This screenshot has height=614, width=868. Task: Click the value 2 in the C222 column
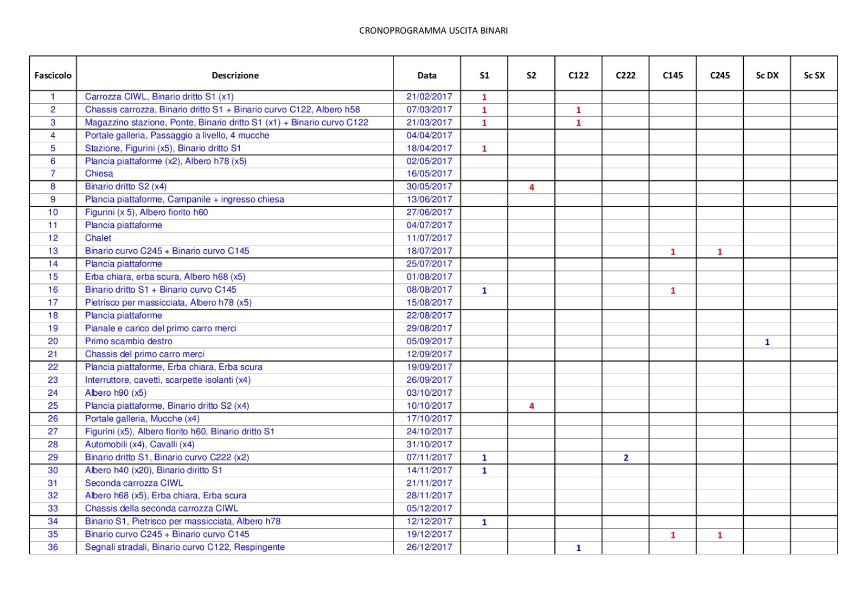[x=626, y=458]
